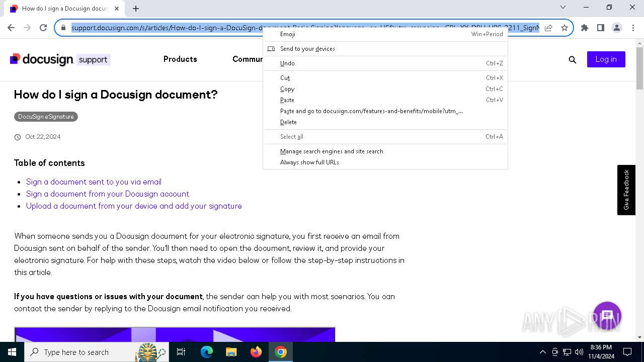Screen dimensions: 644x362
Task: Click the DocuSign eSignature tag
Action: coord(46,117)
